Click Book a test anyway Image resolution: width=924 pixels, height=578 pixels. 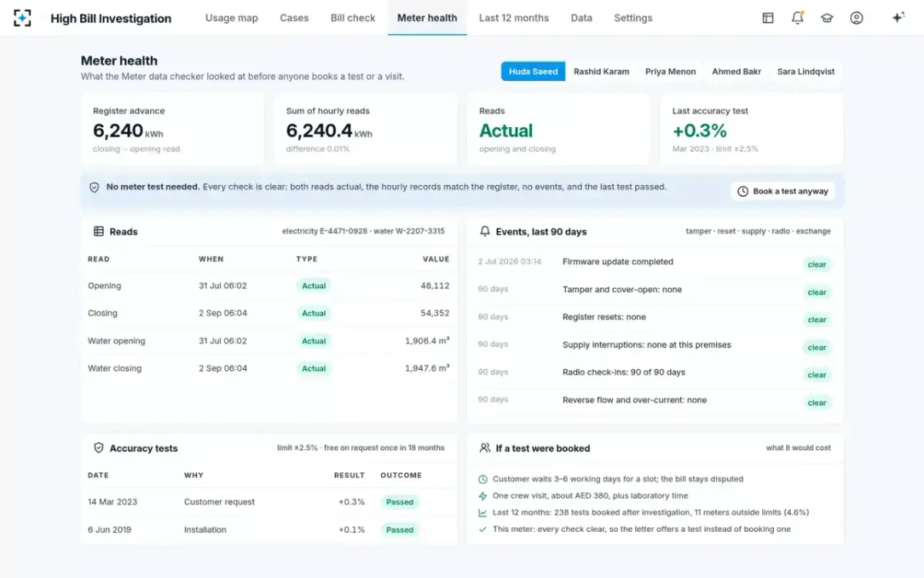click(783, 191)
